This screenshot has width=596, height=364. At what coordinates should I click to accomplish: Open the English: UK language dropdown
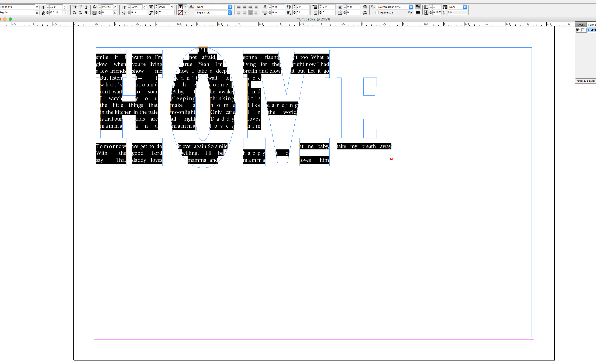click(x=230, y=13)
